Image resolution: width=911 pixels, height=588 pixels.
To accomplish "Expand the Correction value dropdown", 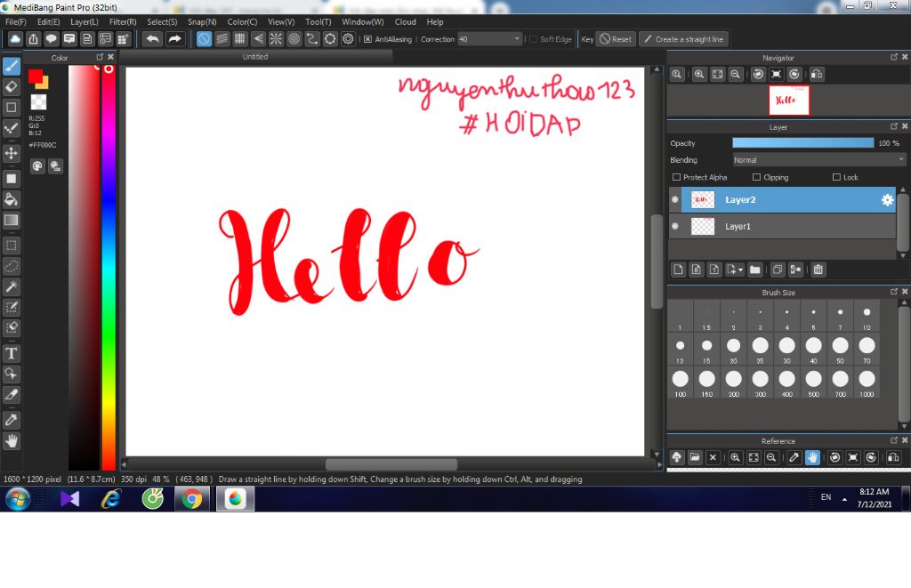I will (x=517, y=39).
